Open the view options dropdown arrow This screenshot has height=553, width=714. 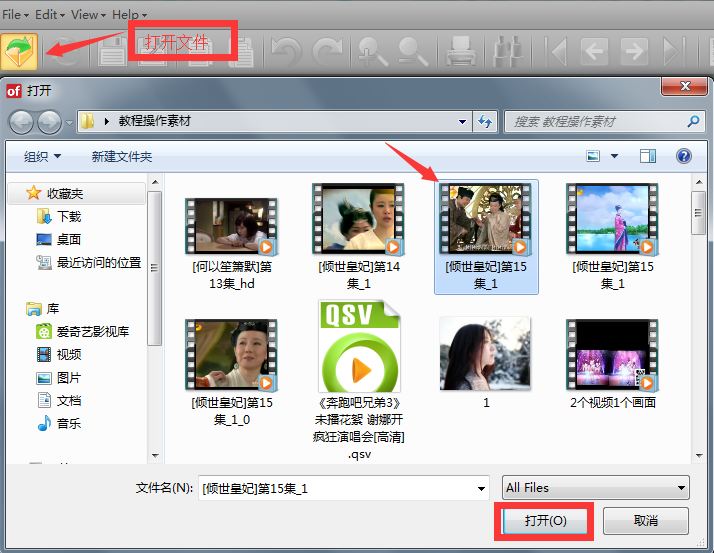click(x=614, y=156)
